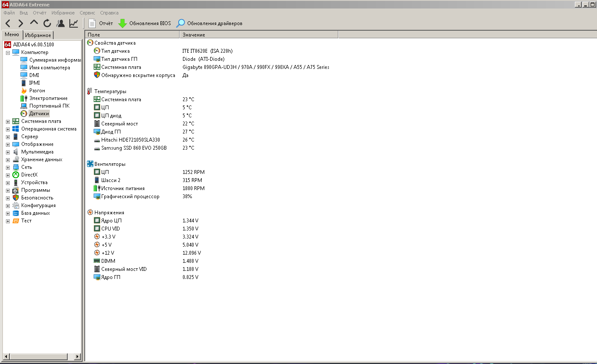The height and width of the screenshot is (364, 597).
Task: Click Обновления BIOS green arrow button
Action: coord(145,23)
